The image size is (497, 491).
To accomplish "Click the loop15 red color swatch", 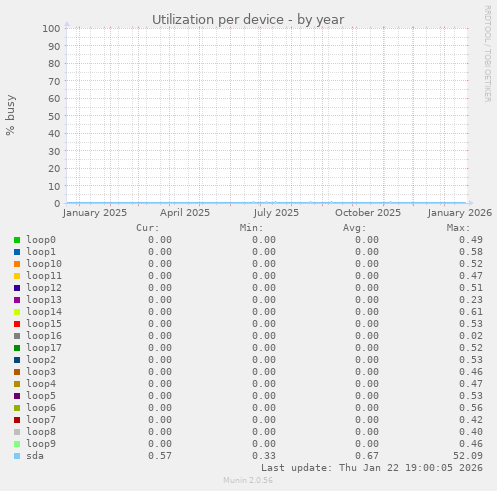I will 17,324.
